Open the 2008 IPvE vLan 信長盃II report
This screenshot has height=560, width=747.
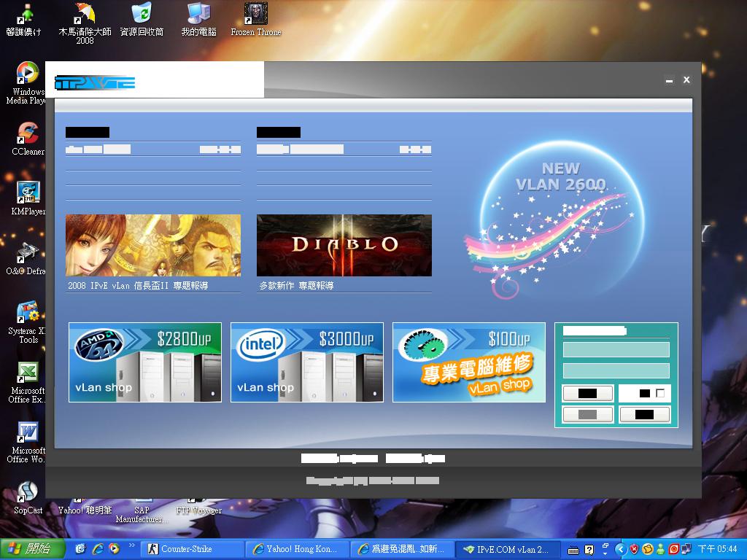click(x=139, y=286)
